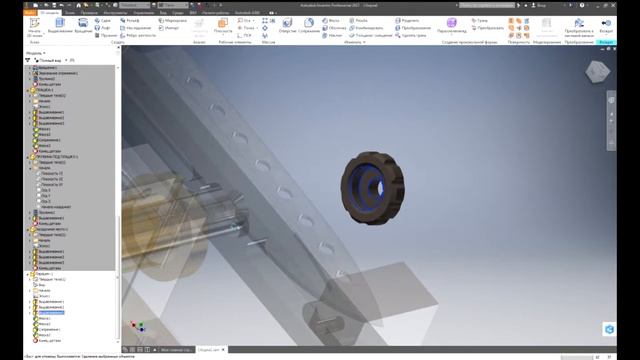Click the Разделить (Split) tool
The image size is (640, 360).
407,20
